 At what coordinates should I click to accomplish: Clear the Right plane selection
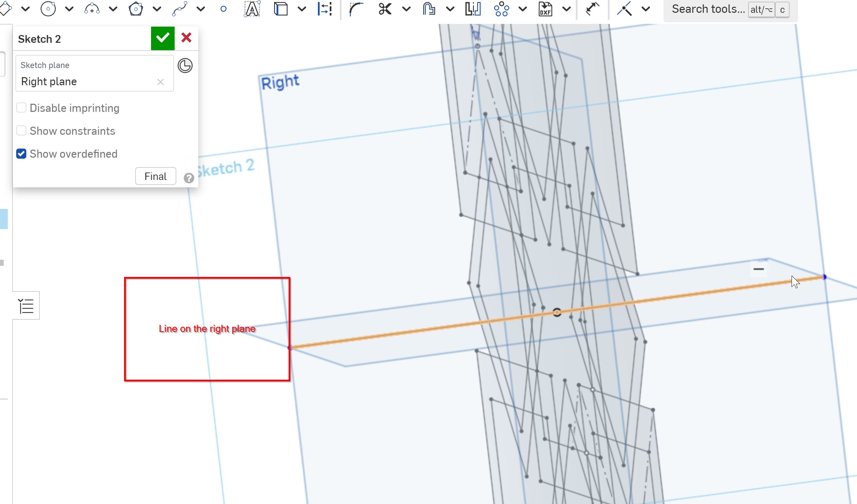click(160, 82)
